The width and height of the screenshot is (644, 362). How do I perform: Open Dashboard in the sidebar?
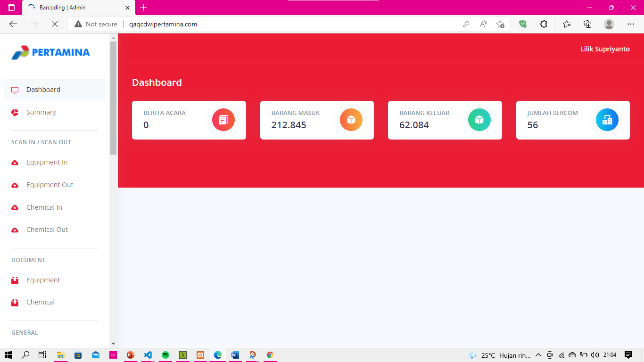[43, 90]
